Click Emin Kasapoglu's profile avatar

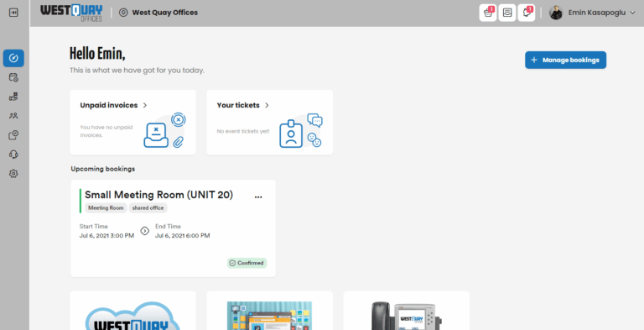tap(556, 13)
